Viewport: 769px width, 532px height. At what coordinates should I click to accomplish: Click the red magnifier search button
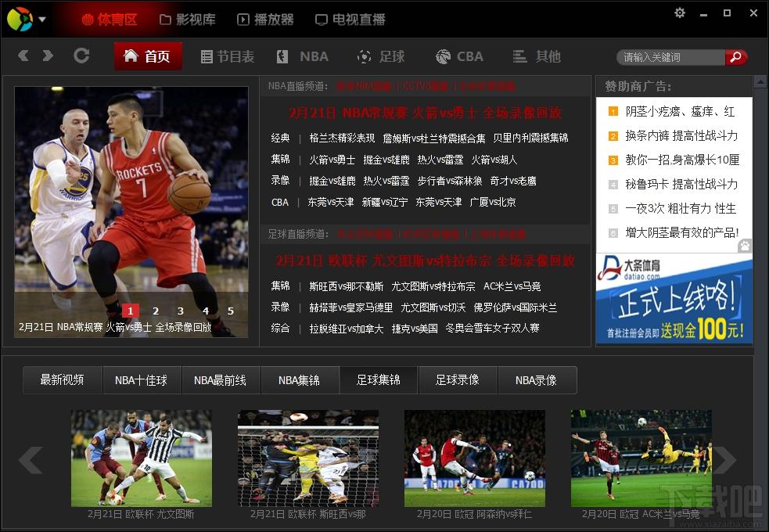click(x=736, y=57)
